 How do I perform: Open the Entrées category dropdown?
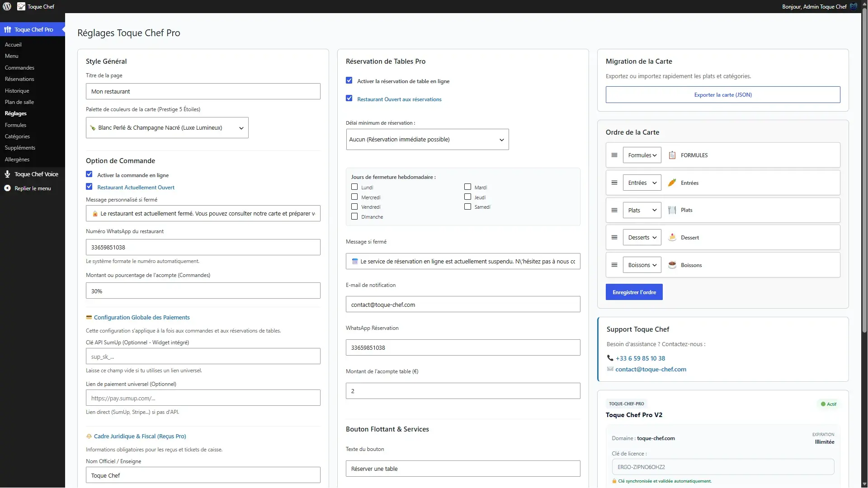point(642,183)
